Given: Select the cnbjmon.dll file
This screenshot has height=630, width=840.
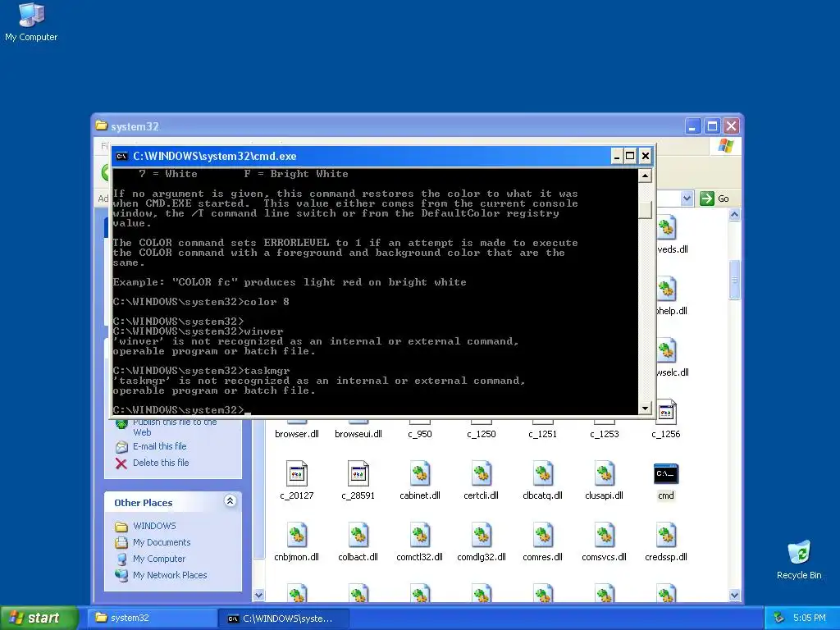Looking at the screenshot, I should click(x=297, y=542).
